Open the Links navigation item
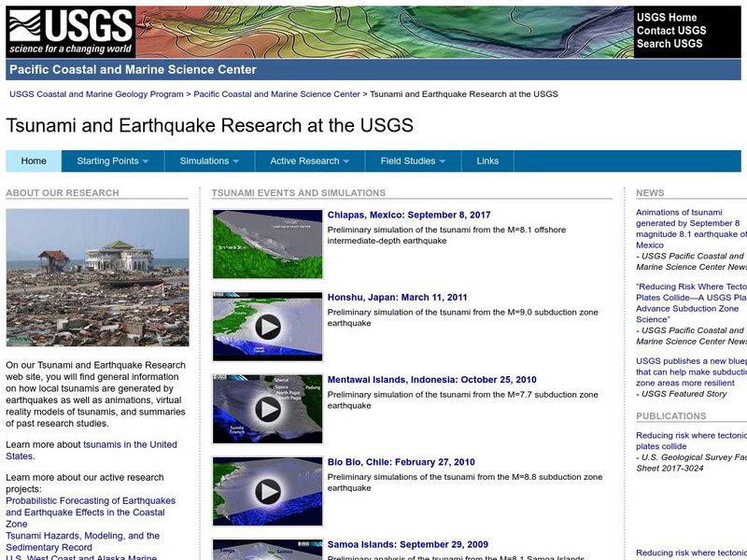The height and width of the screenshot is (560, 747). point(487,161)
